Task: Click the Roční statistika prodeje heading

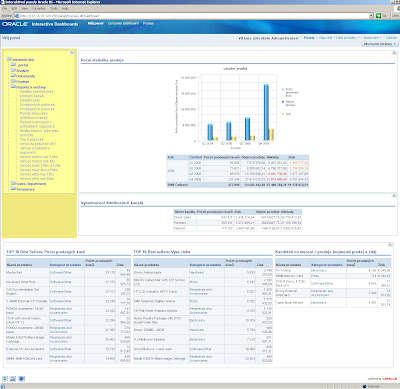Action: coord(102,60)
